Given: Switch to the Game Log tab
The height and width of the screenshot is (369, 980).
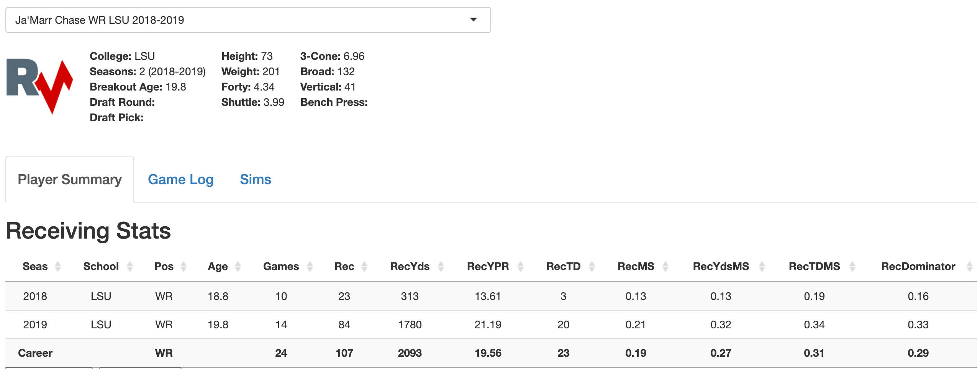Looking at the screenshot, I should coord(181,180).
